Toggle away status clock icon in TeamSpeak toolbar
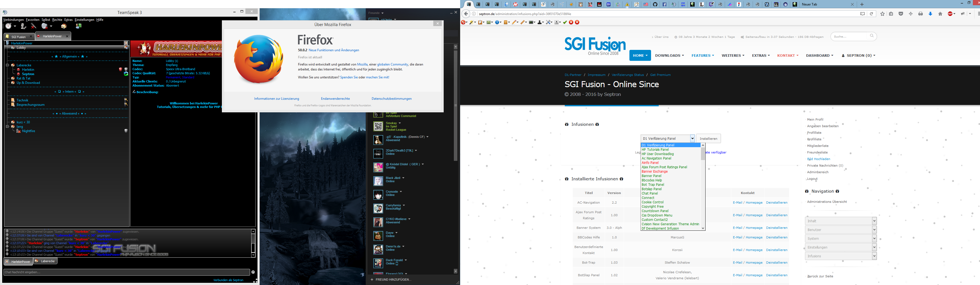This screenshot has height=285, width=980. (8, 26)
